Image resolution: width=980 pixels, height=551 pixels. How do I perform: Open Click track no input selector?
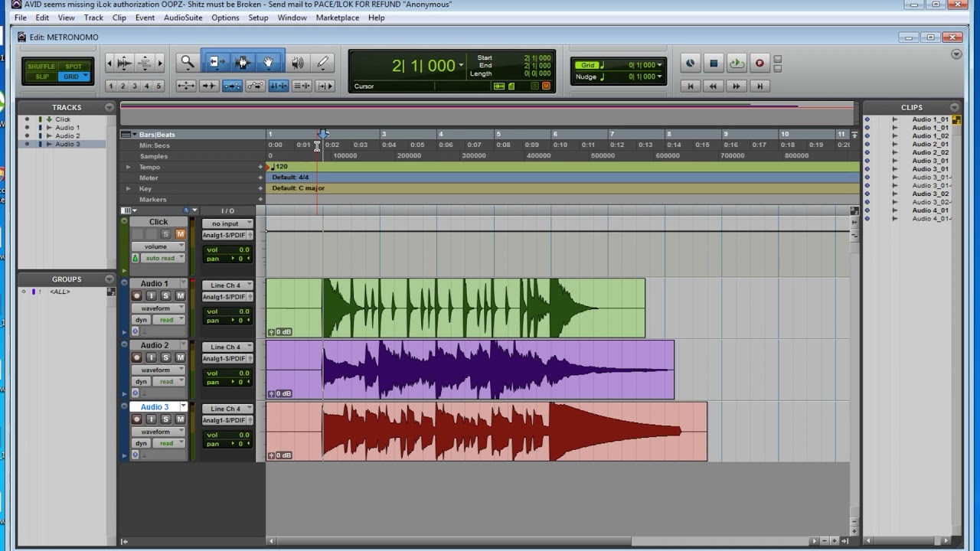click(227, 223)
